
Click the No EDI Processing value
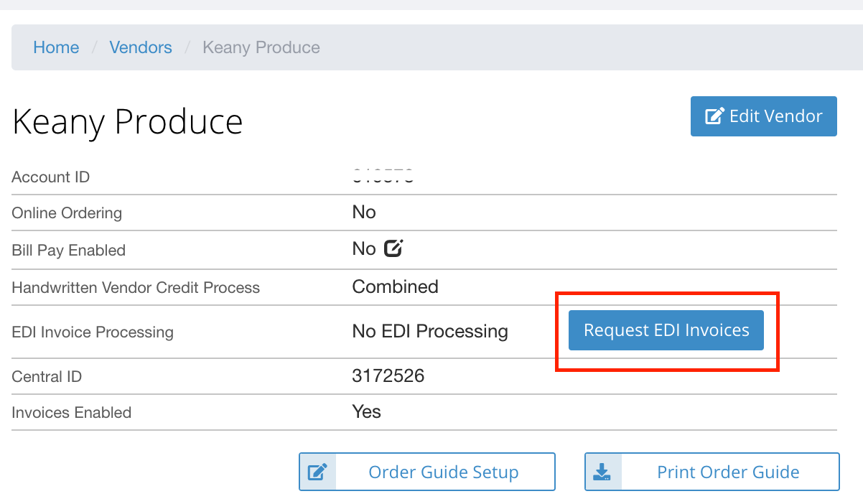point(430,331)
